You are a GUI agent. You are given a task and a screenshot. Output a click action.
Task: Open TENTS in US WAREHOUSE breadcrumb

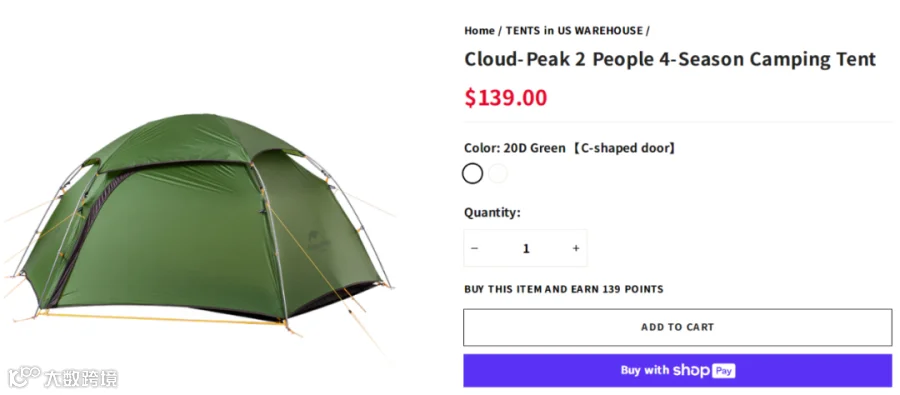click(x=574, y=30)
